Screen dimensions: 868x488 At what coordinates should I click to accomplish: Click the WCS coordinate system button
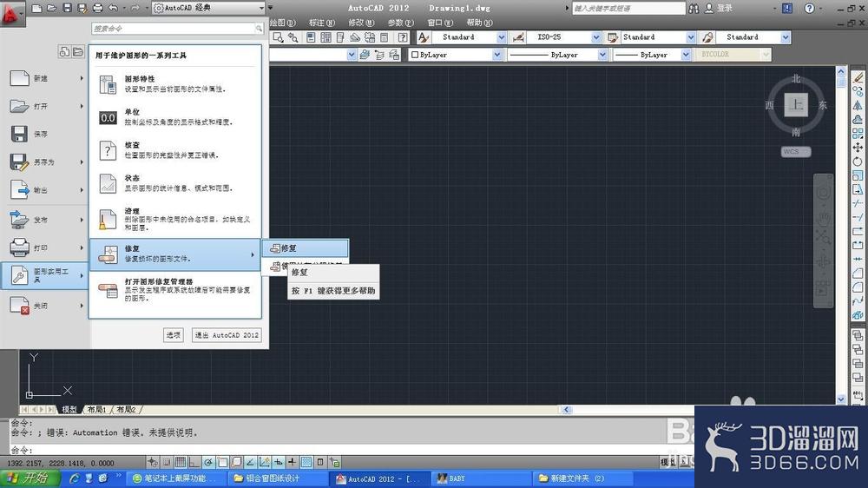795,152
